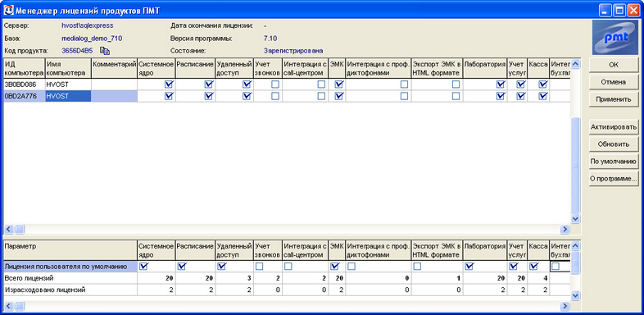Click lower table horizontal scroll right arrow
Screen dimensions: 644x315
click(x=565, y=306)
